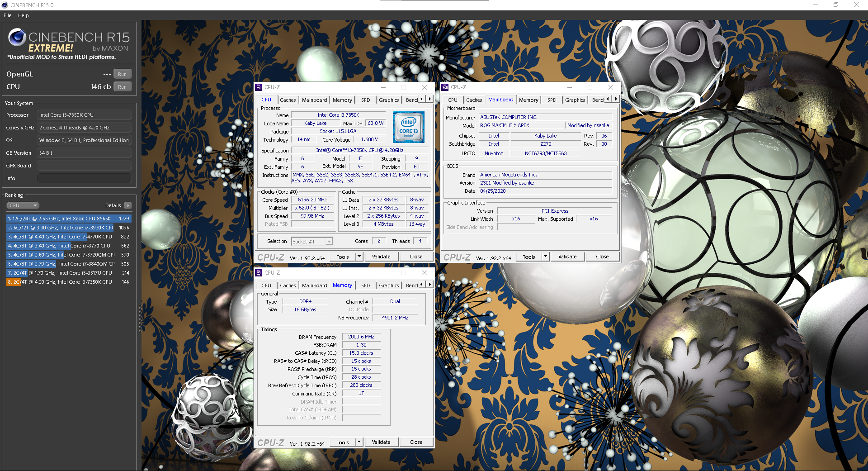Select ranking entry Intel Core i3-7350K
Image resolution: width=868 pixels, height=471 pixels.
69,282
